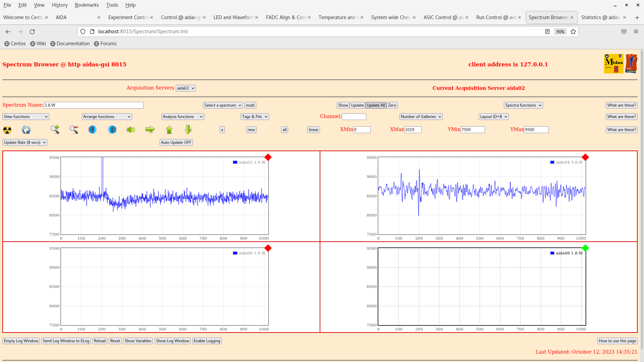644x362 pixels.
Task: Click the Spectrum Name input field
Action: (94, 105)
